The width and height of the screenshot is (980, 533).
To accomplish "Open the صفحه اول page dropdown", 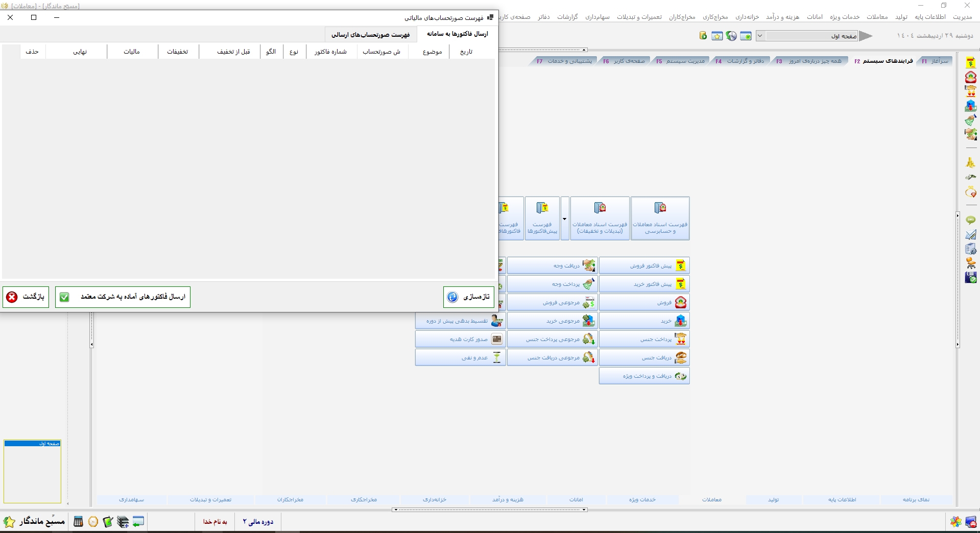I will [760, 36].
